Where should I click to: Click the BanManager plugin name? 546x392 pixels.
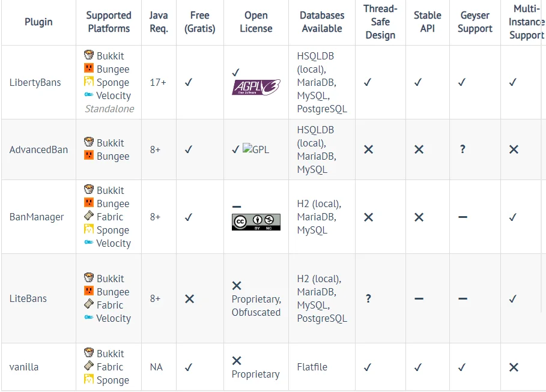(x=37, y=217)
